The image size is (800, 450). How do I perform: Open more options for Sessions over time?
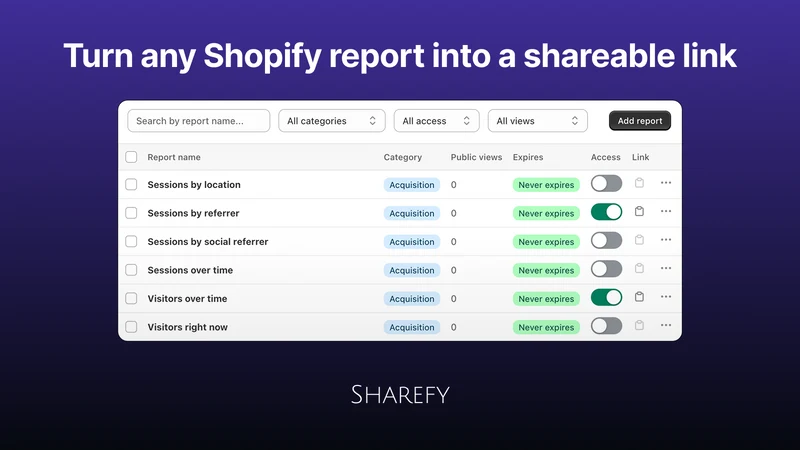coord(666,268)
